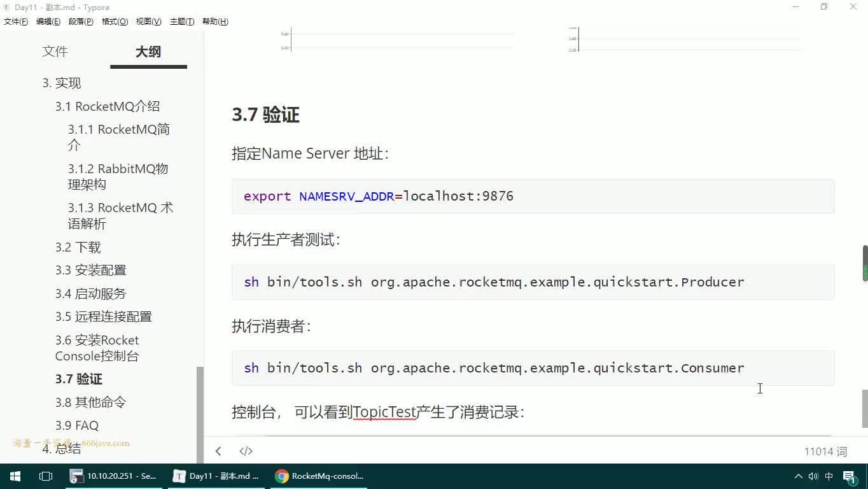Go to 3.9 FAQ in outline
Viewport: 868px width, 489px height.
pos(77,425)
